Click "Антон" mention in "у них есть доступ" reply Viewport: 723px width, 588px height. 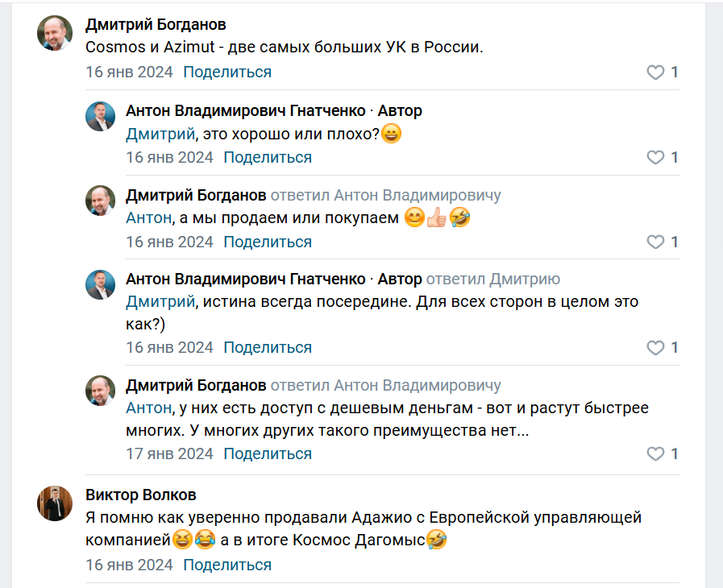tap(148, 408)
